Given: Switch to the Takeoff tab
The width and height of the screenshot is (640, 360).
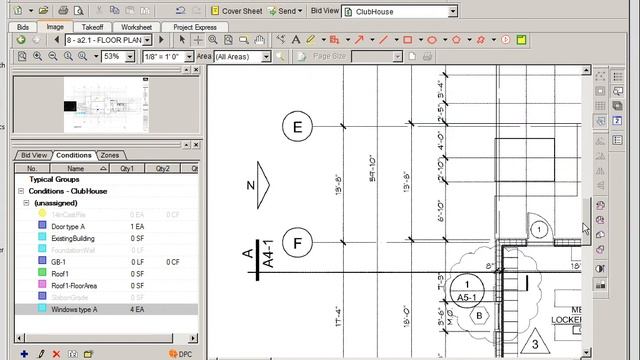Looking at the screenshot, I should [x=92, y=27].
